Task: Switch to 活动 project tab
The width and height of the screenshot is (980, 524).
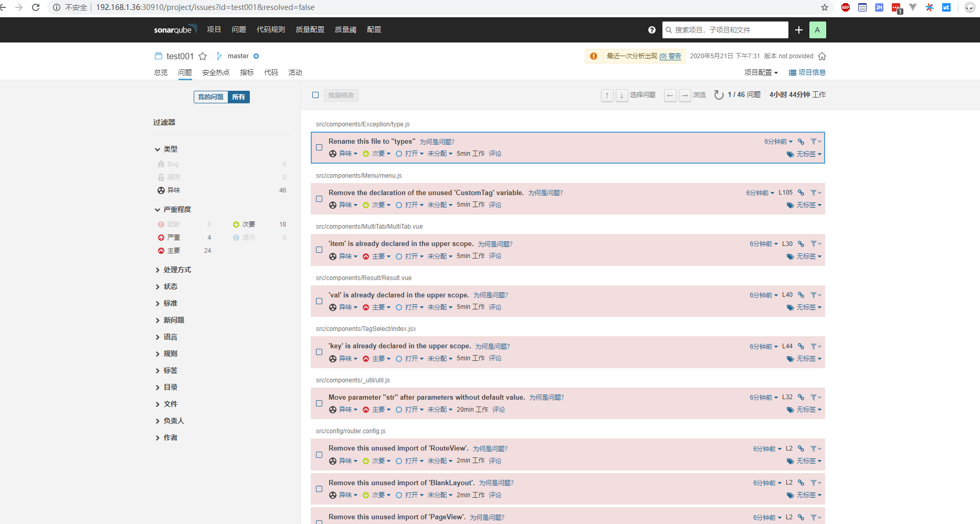Action: pyautogui.click(x=295, y=72)
